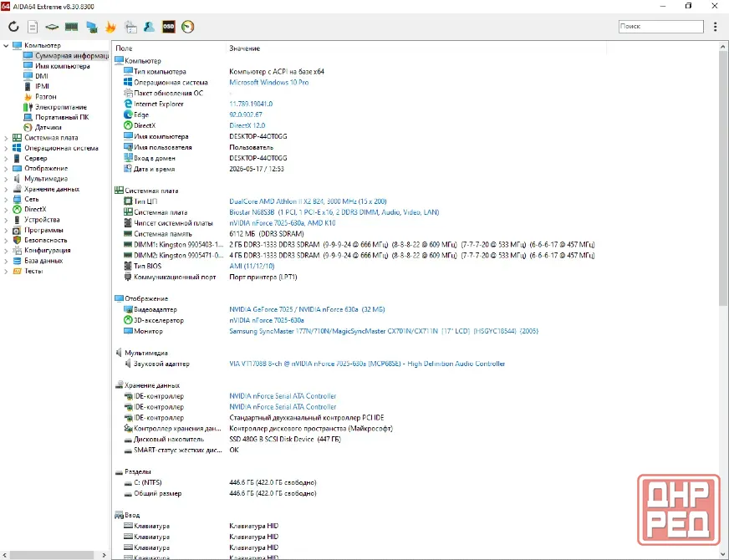729x560 pixels.
Task: Select the Общий размер row
Action: [x=220, y=493]
